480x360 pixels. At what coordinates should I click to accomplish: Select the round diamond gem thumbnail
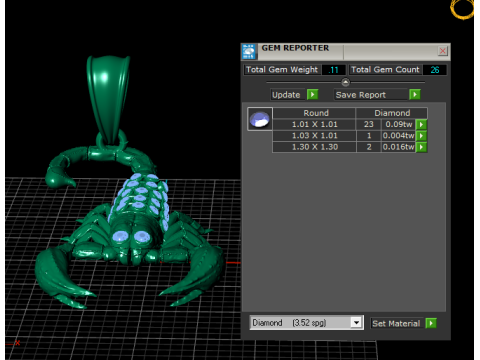click(x=260, y=119)
